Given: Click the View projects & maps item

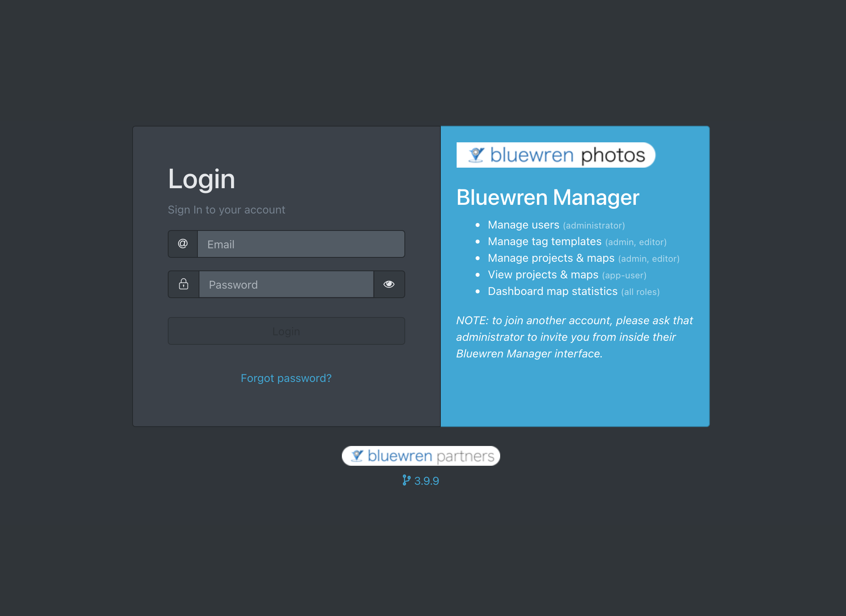Looking at the screenshot, I should (x=567, y=275).
